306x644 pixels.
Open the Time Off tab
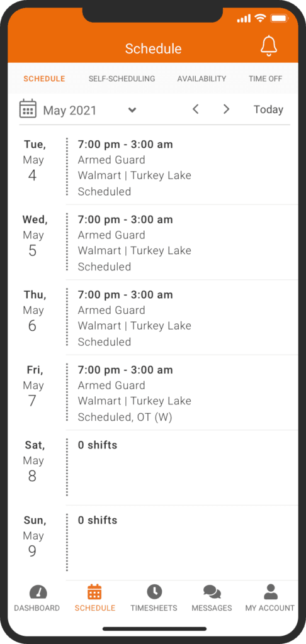pos(265,79)
